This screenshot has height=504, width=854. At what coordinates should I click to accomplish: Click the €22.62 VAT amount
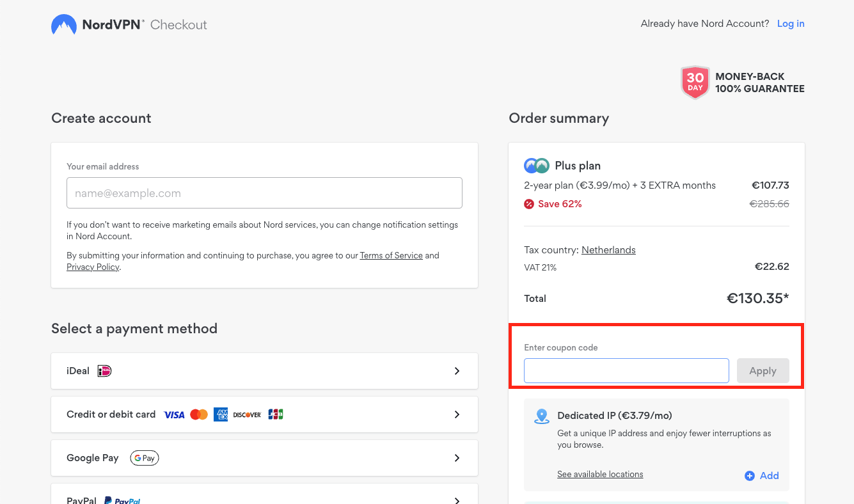tap(772, 267)
